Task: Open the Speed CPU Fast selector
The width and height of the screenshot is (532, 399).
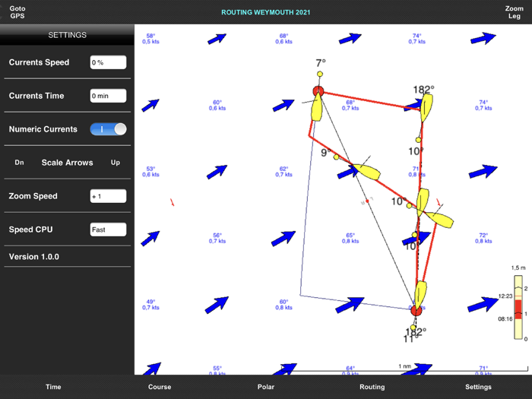Action: (x=108, y=230)
